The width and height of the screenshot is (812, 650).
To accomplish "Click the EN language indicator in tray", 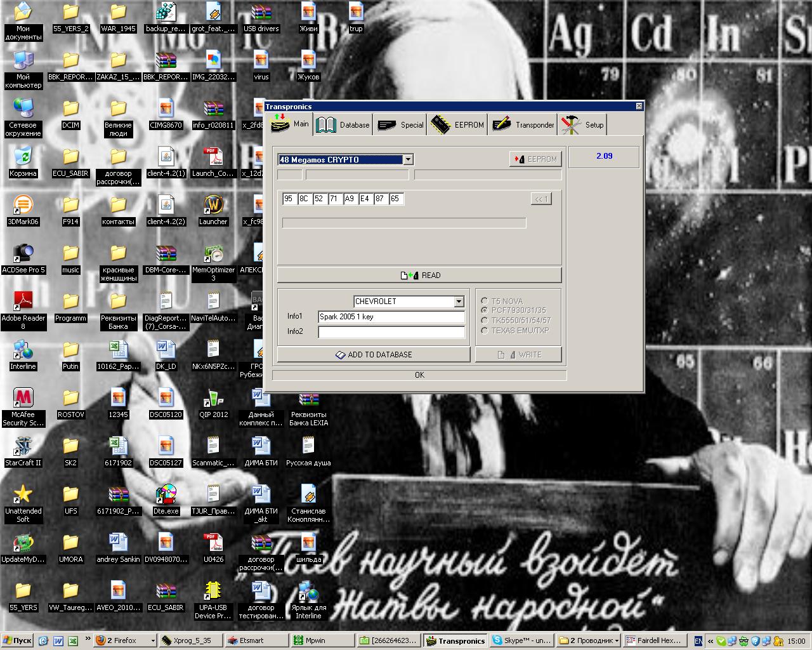I will click(x=698, y=641).
